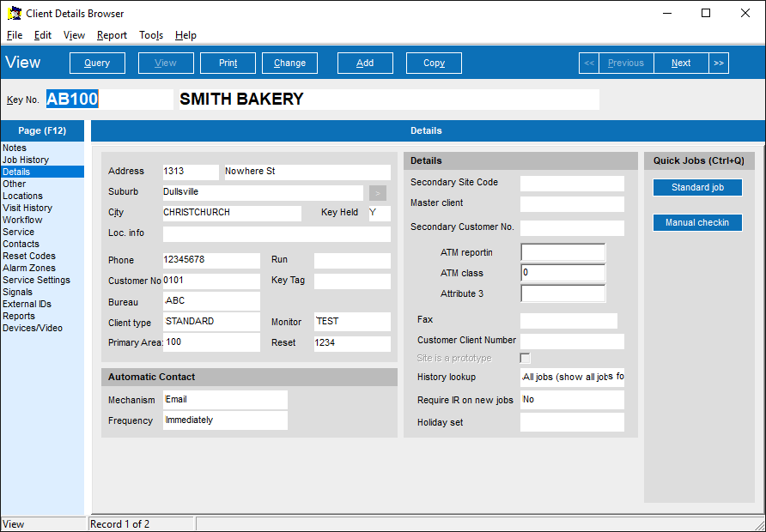
Task: Click the View toolbar button
Action: [x=166, y=63]
